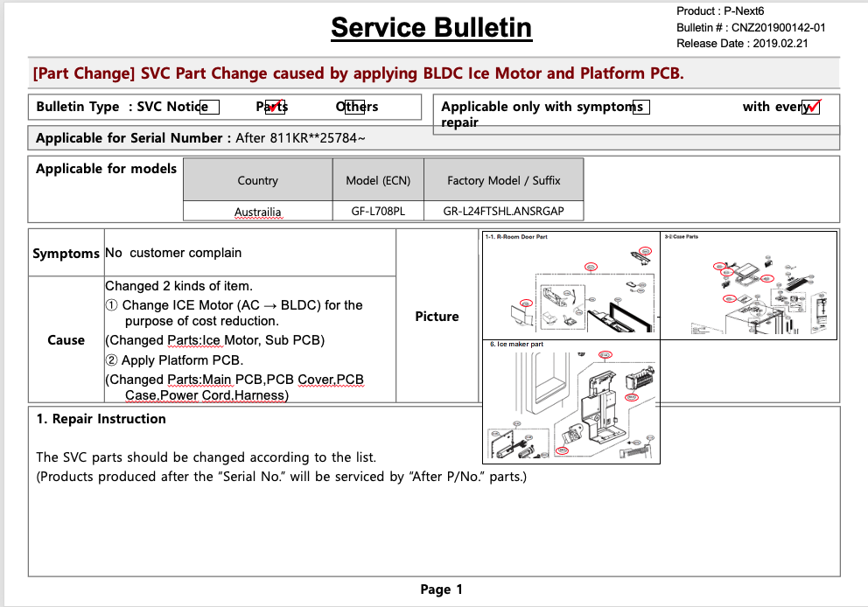Tick the SVC Notice checkbox
868x607 pixels.
click(x=208, y=108)
